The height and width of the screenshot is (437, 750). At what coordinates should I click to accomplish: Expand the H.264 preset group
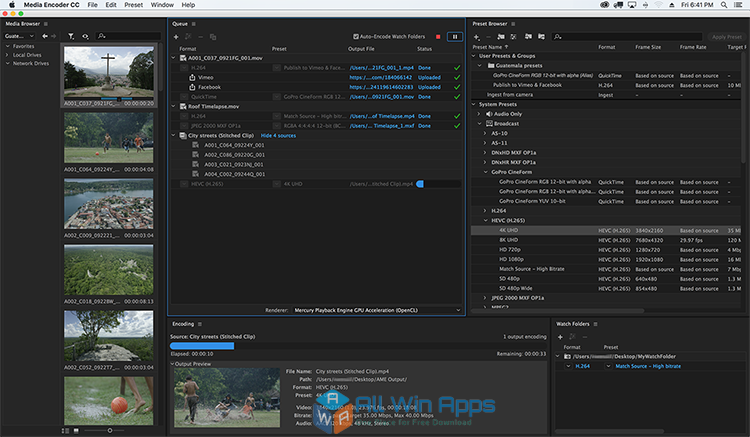485,211
